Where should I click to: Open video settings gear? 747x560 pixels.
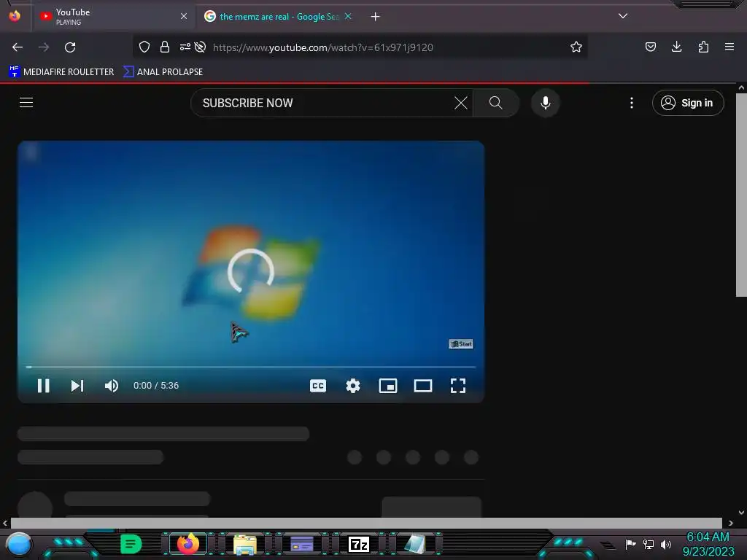(x=353, y=386)
